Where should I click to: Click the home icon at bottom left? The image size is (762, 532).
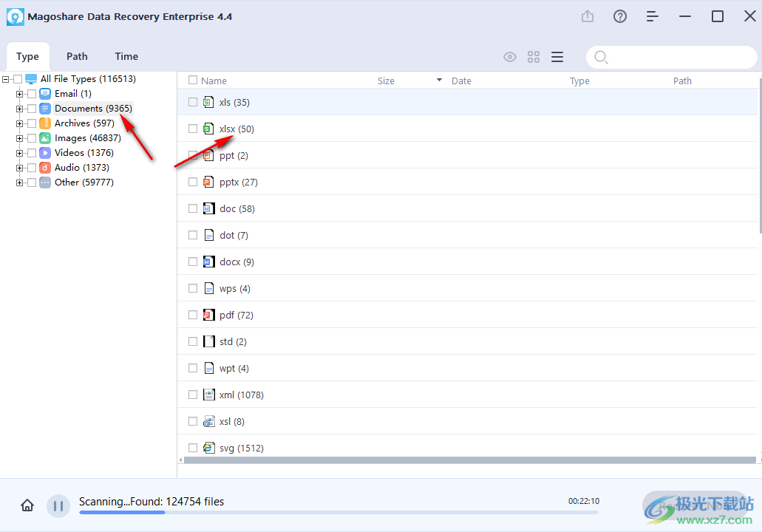pyautogui.click(x=27, y=505)
